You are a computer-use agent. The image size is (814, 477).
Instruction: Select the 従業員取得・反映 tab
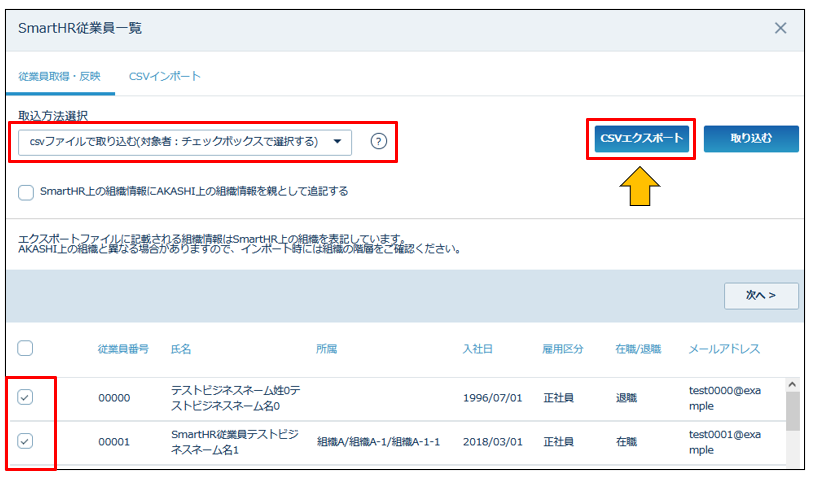tap(60, 76)
